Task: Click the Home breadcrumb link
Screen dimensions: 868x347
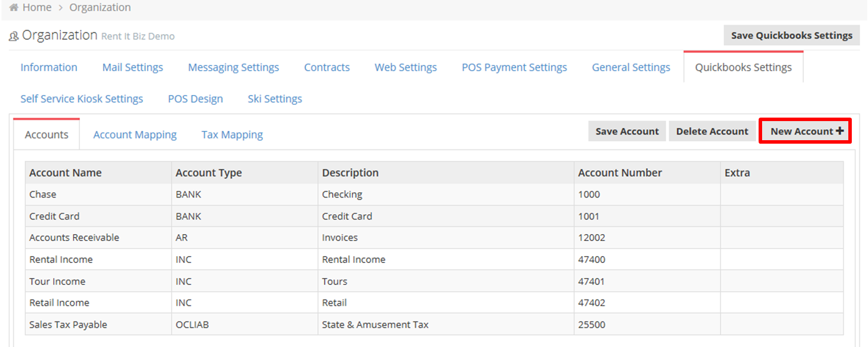Action: pos(36,8)
